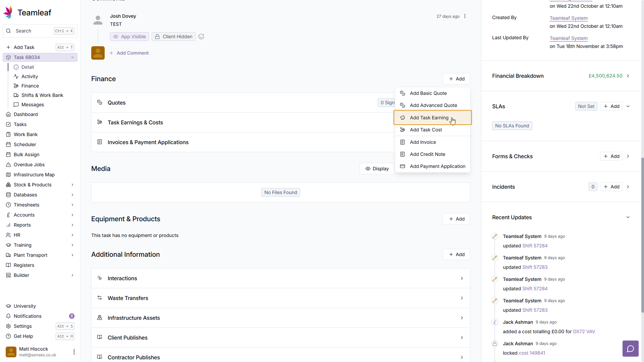Open the three-dot menu on Josh Dovey's comment

coord(465,16)
